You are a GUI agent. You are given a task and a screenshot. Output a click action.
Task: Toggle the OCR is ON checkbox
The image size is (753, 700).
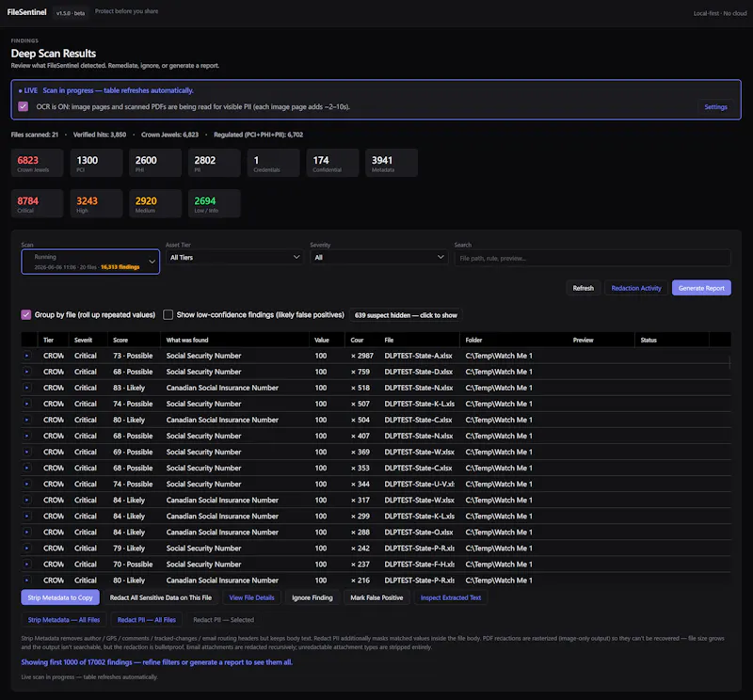click(x=23, y=106)
